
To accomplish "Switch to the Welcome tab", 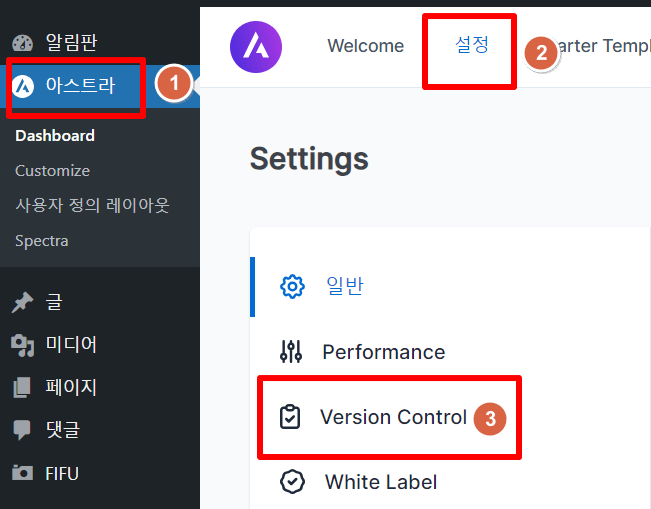I will [x=365, y=46].
